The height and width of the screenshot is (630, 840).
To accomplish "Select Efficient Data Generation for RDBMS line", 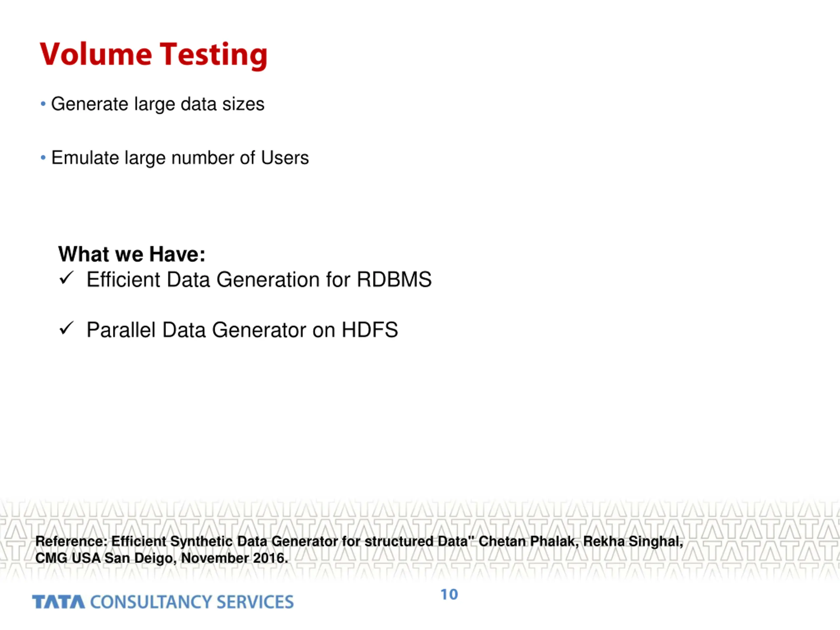I will [259, 280].
